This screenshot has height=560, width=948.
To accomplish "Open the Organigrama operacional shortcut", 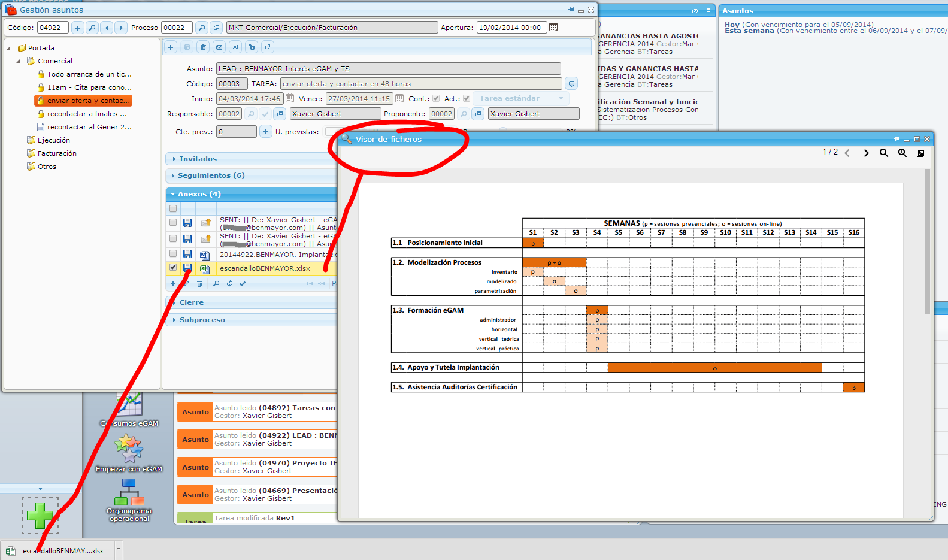I will coord(129,500).
